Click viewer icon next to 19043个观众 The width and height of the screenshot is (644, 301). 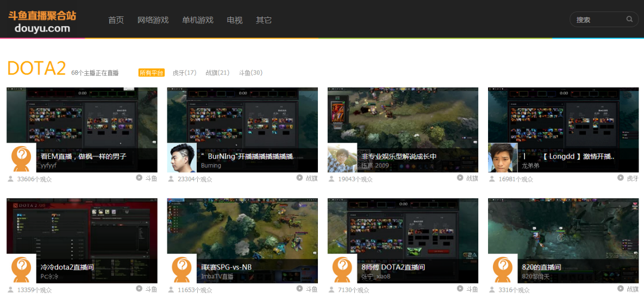coord(332,179)
